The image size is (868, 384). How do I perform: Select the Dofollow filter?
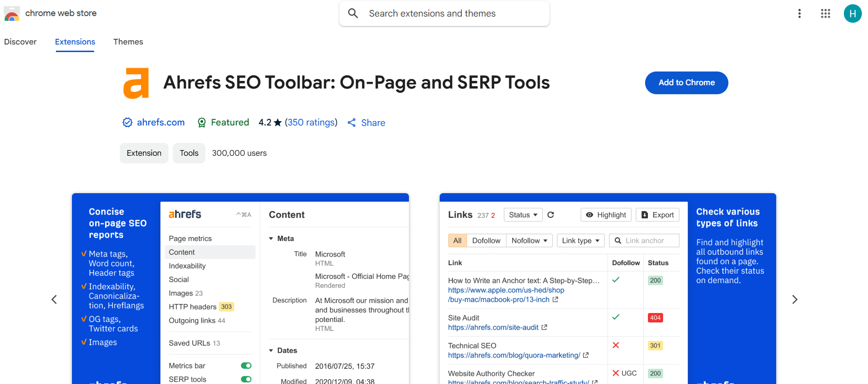tap(486, 241)
